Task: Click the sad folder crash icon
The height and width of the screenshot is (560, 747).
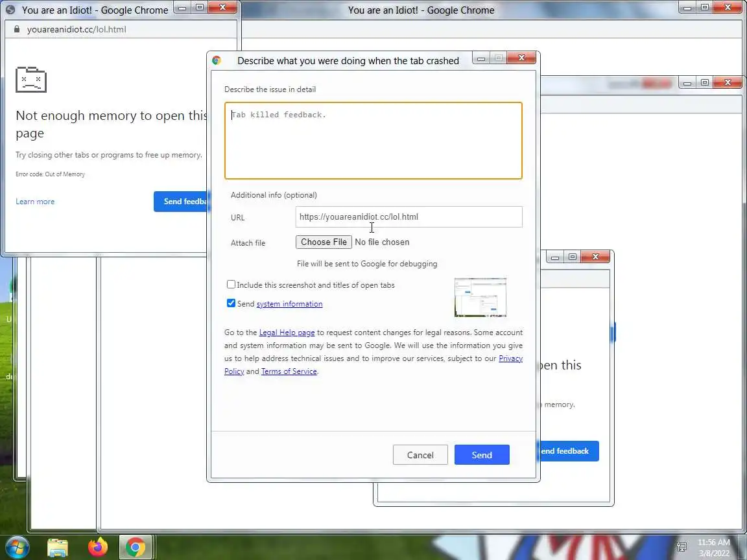Action: (31, 80)
